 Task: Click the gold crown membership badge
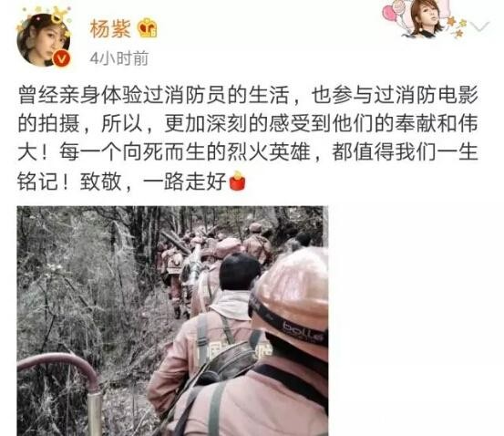(148, 28)
